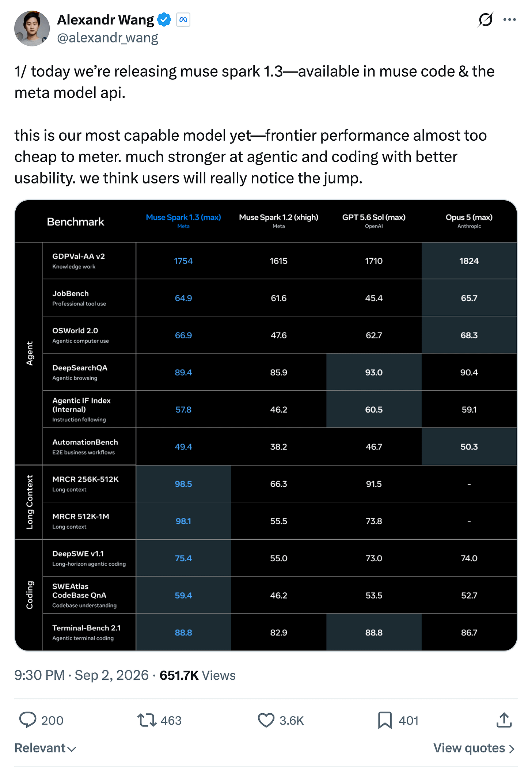The height and width of the screenshot is (767, 532).
Task: Click the share upload icon
Action: tap(504, 720)
